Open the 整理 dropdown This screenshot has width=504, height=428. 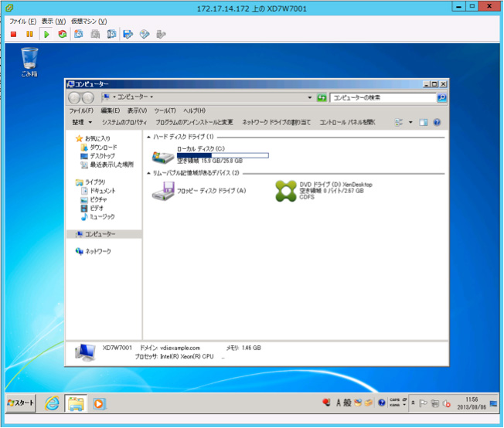coord(82,122)
